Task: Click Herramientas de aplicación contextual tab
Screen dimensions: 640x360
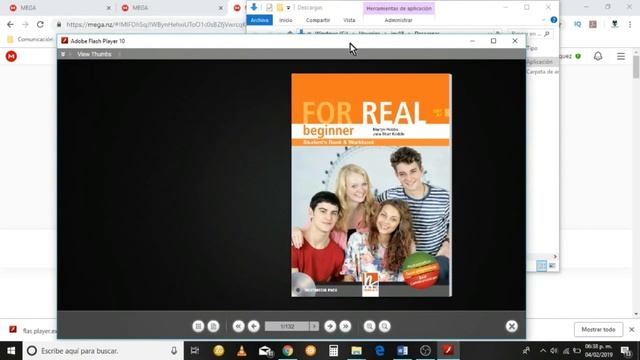Action: click(x=399, y=8)
